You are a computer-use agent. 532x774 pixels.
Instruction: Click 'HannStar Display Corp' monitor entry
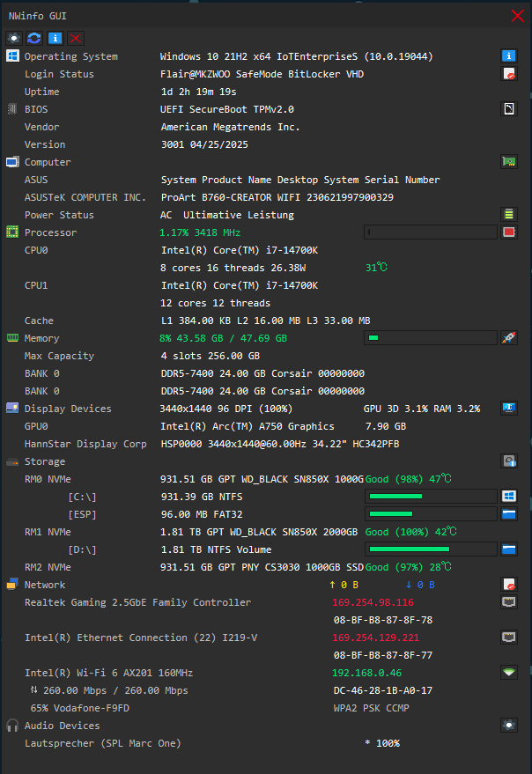pos(85,445)
